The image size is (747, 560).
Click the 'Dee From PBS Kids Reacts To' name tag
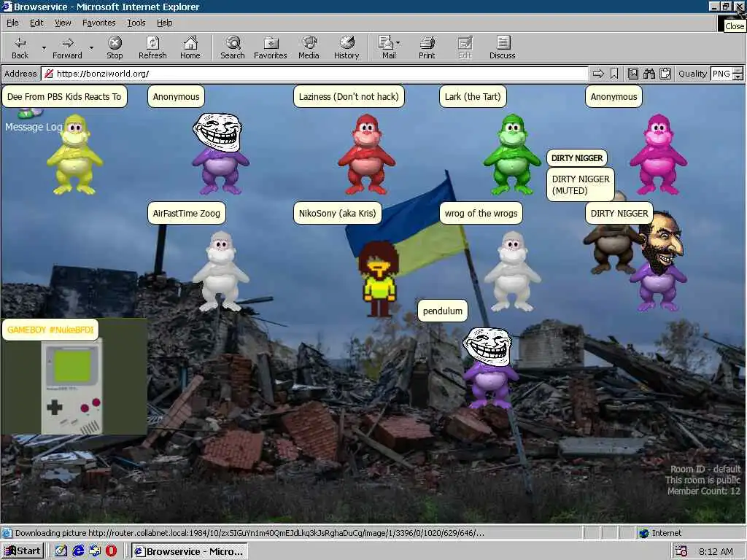point(64,97)
